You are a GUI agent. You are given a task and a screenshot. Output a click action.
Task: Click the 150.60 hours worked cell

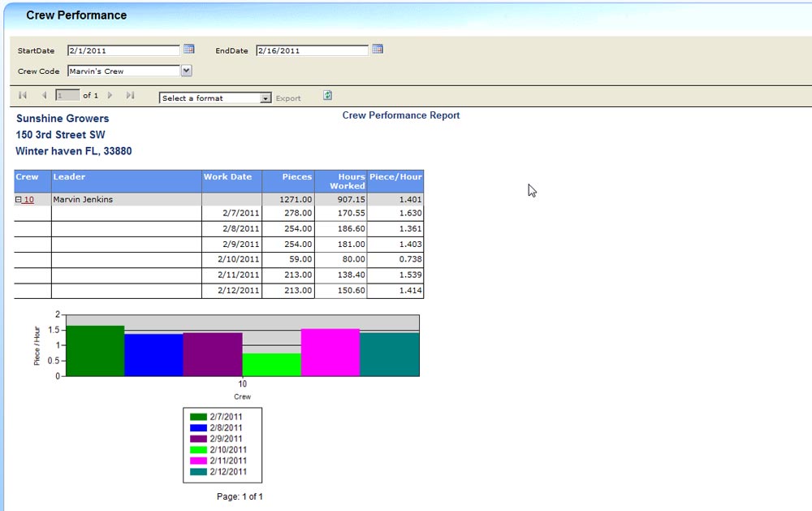tap(341, 290)
